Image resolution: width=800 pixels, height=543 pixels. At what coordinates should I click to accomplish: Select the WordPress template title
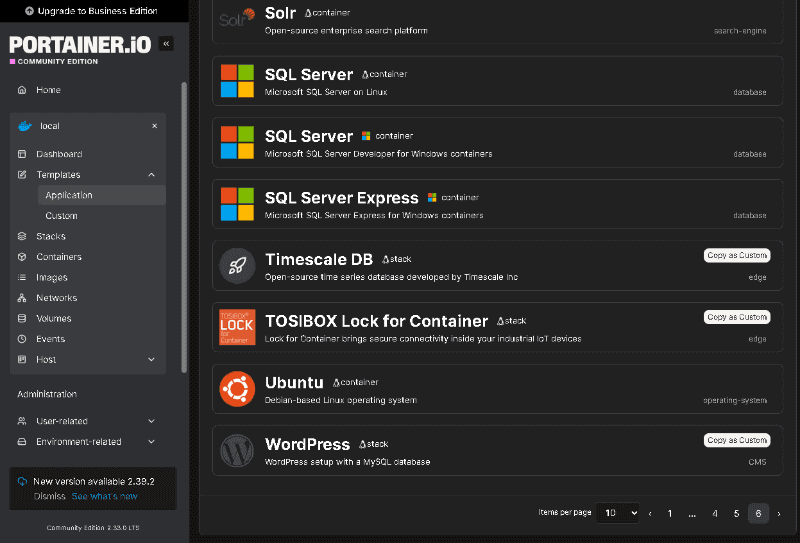307,444
